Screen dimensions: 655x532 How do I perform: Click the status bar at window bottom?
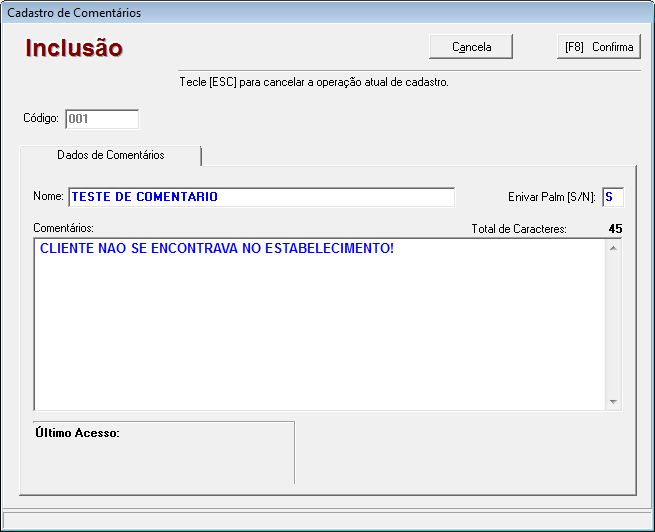327,520
